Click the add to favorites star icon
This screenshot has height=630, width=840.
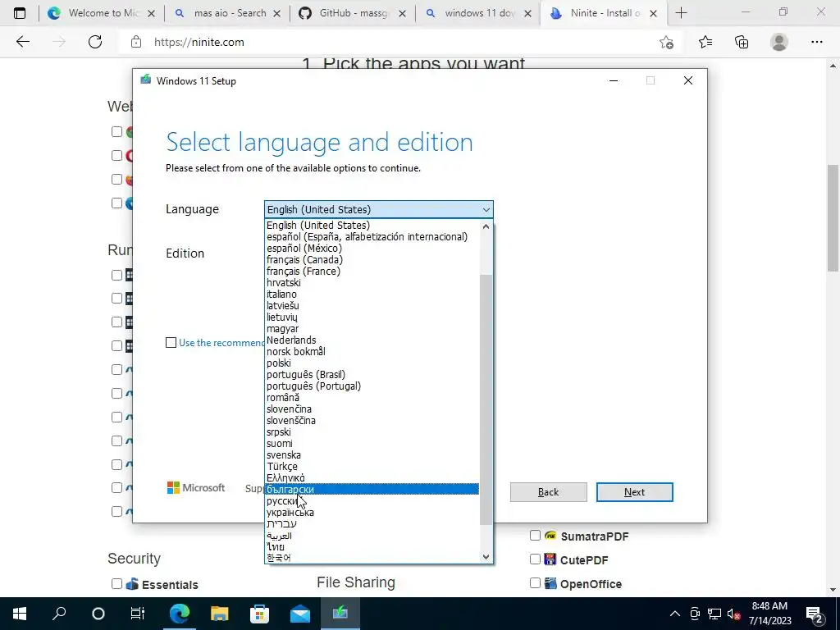[x=666, y=43]
